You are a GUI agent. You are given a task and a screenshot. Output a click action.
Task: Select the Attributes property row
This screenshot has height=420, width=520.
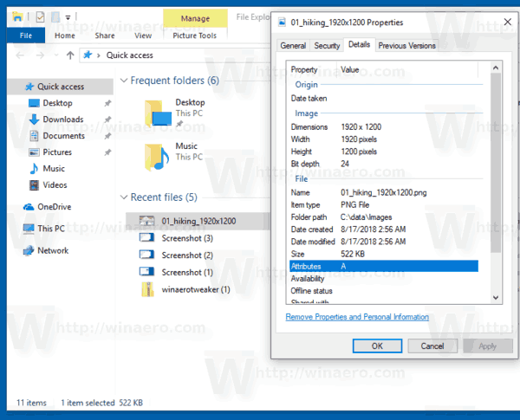(x=384, y=266)
